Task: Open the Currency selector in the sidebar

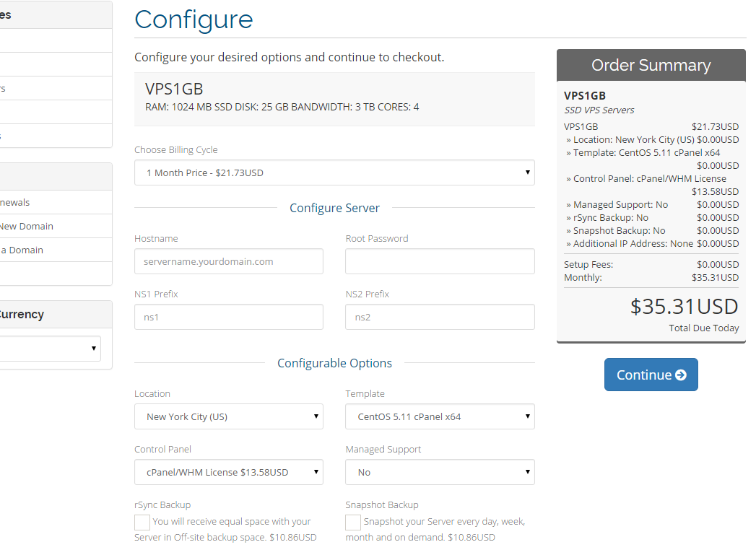Action: 49,349
